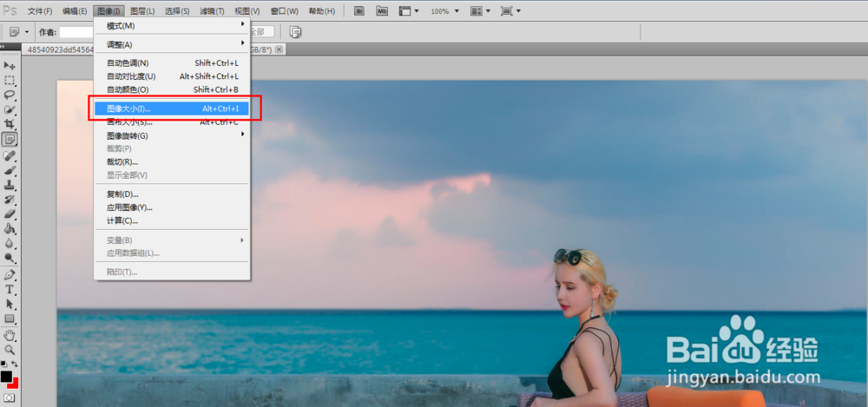
Task: Select the Move tool
Action: click(10, 66)
